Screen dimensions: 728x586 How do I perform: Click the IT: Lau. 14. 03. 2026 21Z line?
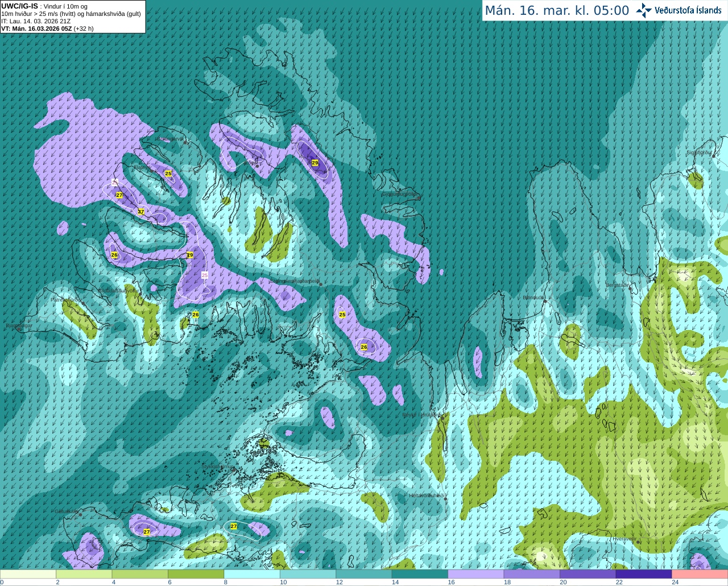(36, 21)
